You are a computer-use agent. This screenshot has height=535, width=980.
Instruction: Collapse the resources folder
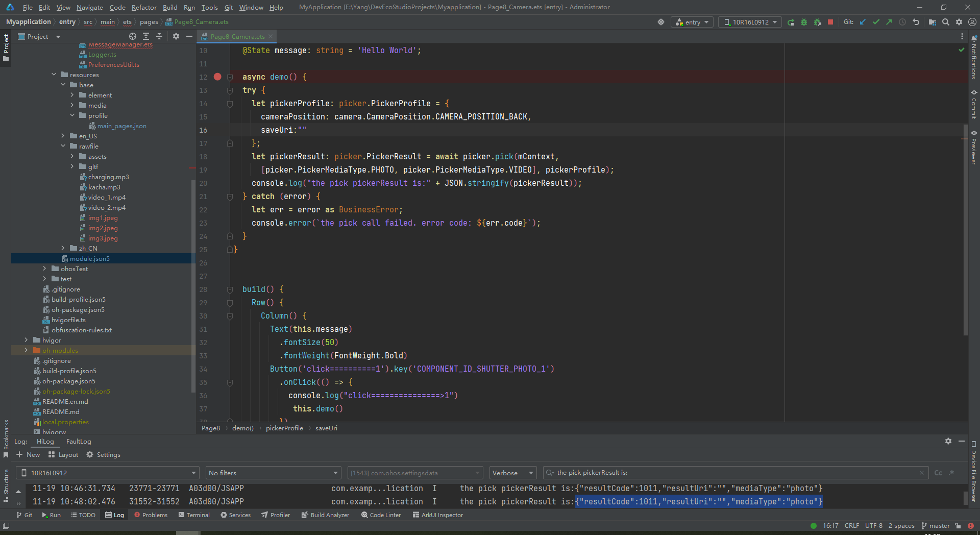tap(54, 75)
